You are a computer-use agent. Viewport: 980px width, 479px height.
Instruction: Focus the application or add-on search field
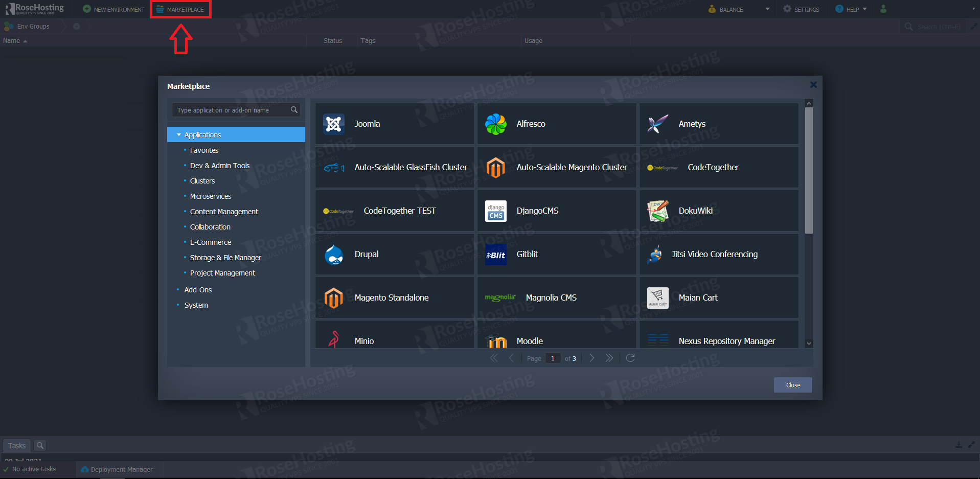236,110
